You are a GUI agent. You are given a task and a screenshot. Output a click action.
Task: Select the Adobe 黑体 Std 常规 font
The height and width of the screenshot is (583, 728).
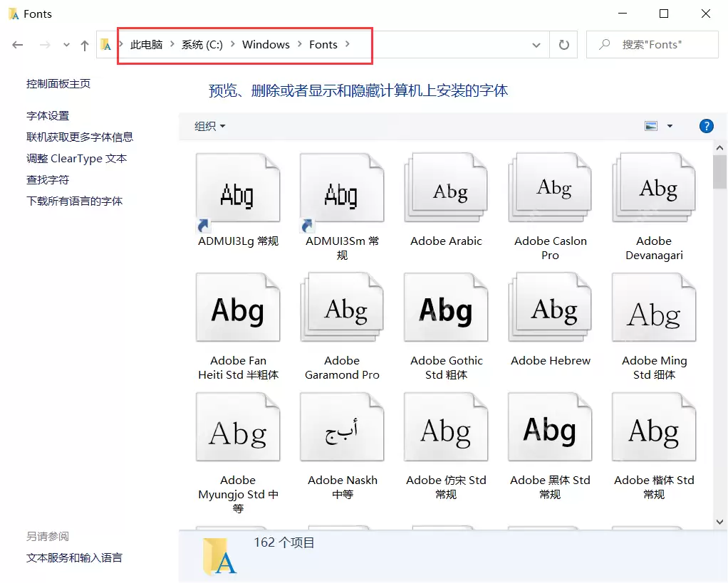coord(549,427)
